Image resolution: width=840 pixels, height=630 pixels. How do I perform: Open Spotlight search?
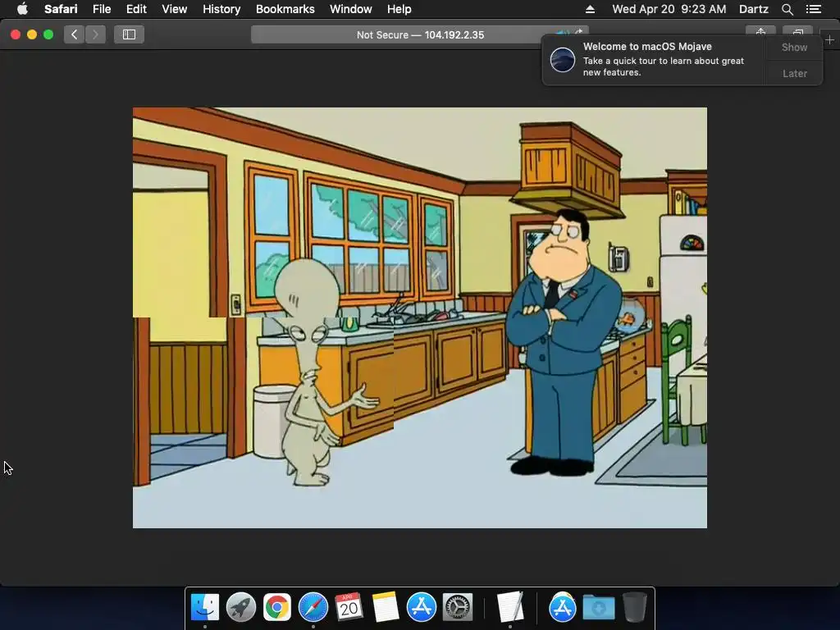[x=787, y=9]
